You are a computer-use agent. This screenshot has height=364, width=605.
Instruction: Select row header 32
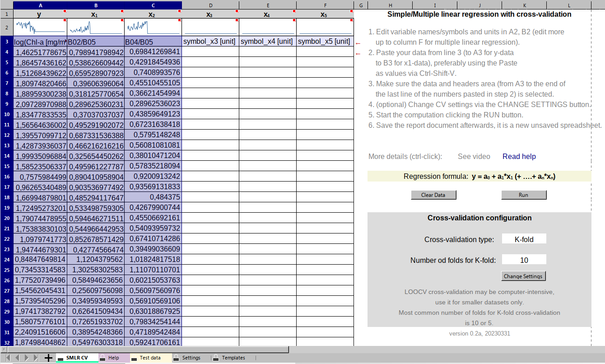(7, 342)
